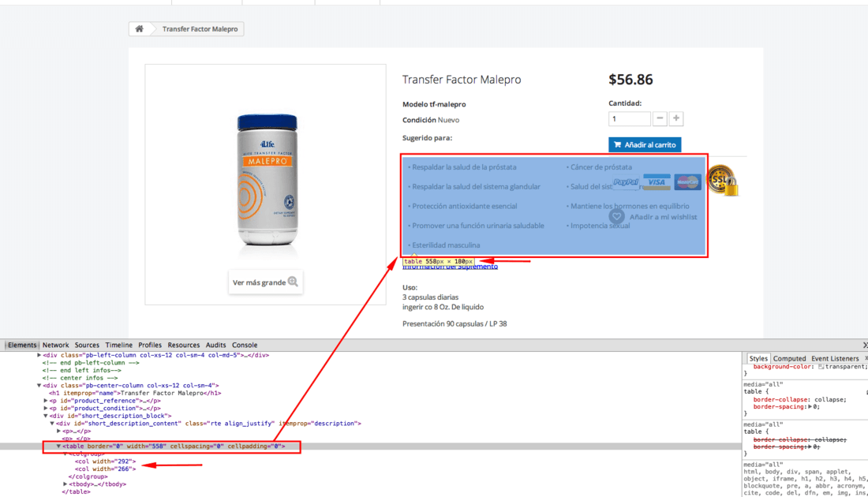Click the Modelo tf-malepro text
Viewport: 868px width, 497px height.
434,104
